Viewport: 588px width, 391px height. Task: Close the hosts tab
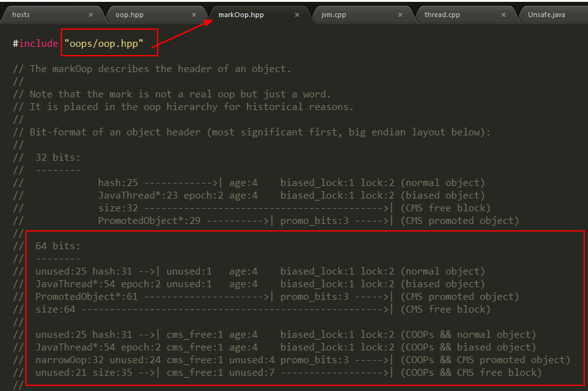pyautogui.click(x=91, y=15)
